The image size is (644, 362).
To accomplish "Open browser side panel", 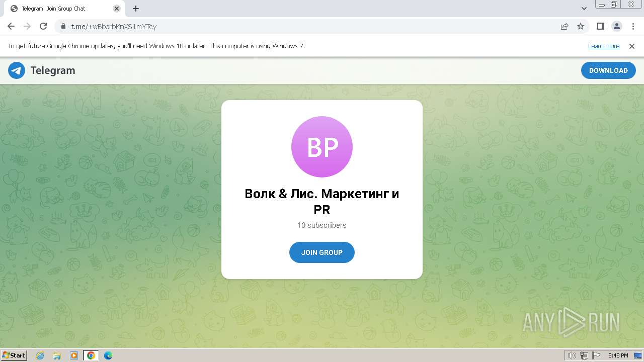I will pos(600,27).
